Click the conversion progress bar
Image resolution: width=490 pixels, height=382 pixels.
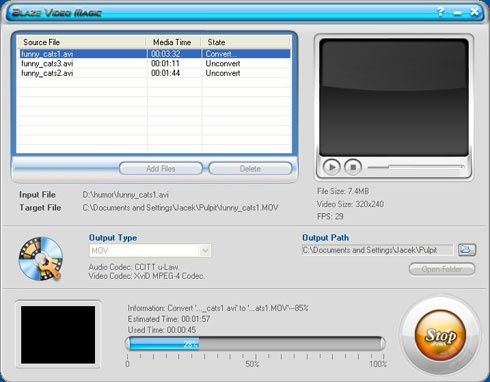click(x=255, y=344)
